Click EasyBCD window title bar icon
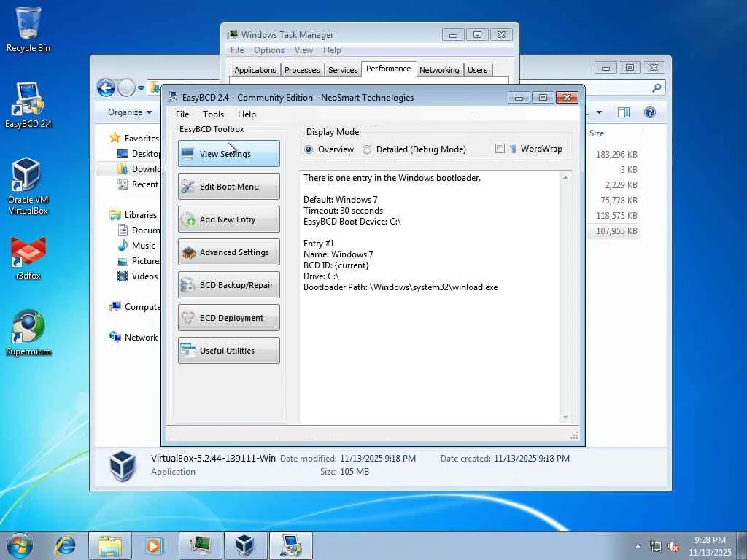Screen dimensions: 747x560 [173, 97]
